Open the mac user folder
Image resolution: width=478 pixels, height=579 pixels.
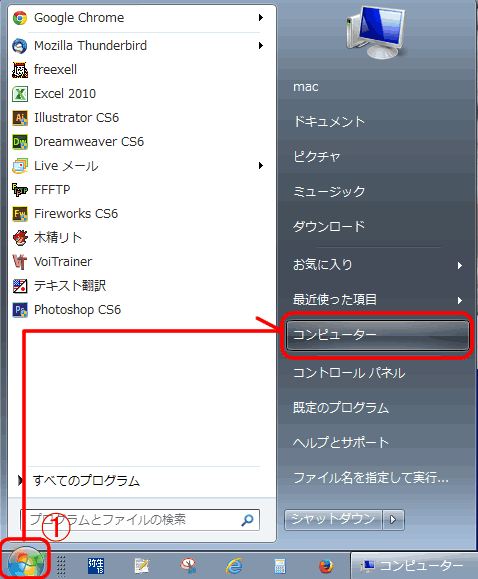[x=305, y=87]
